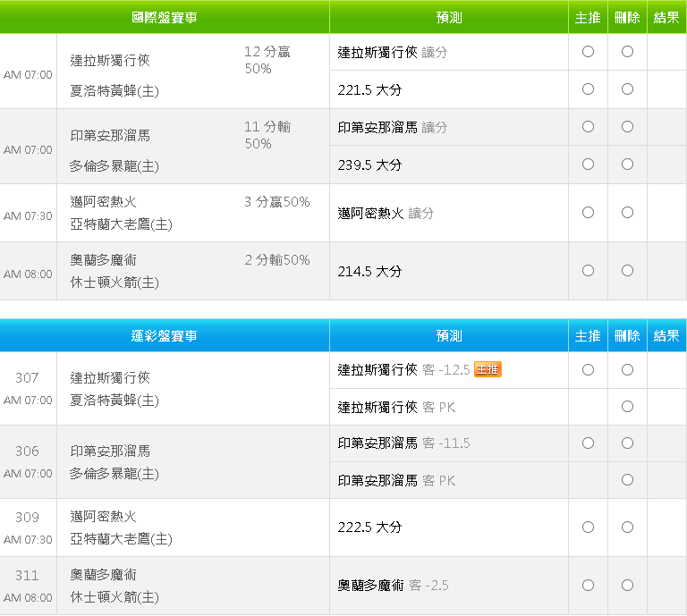Click 主推 header in blue 運彩 table

click(x=588, y=336)
